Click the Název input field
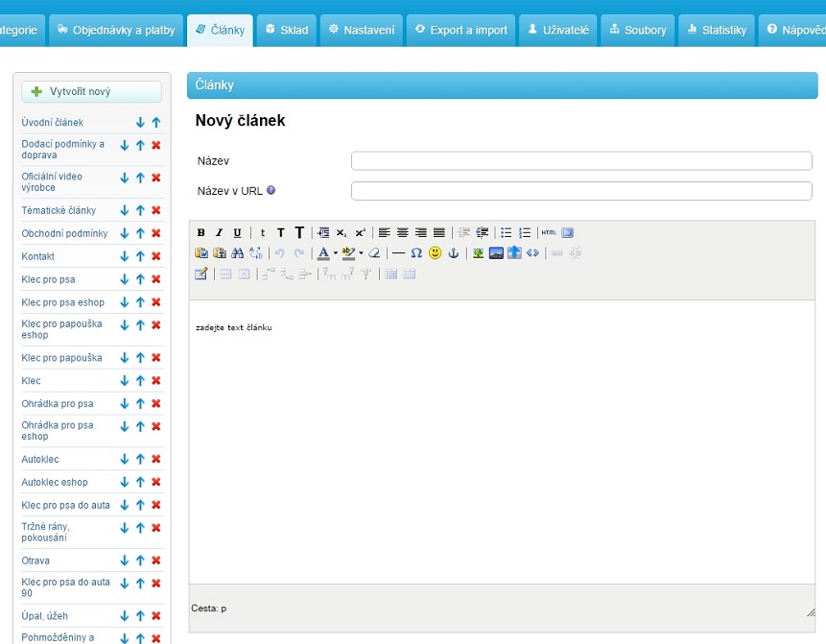This screenshot has height=644, width=826. click(x=581, y=161)
